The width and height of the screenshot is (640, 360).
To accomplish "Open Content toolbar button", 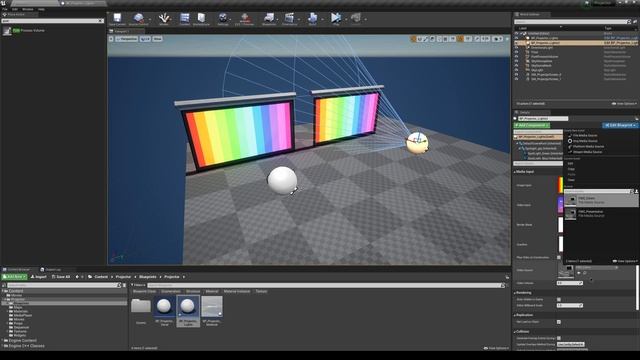I will click(x=184, y=19).
